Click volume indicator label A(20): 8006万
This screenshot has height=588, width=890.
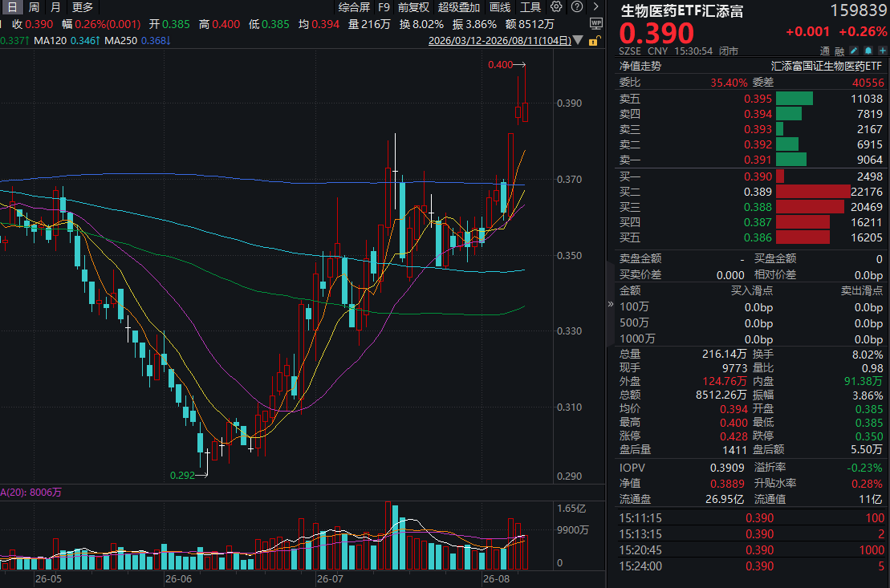(30, 493)
